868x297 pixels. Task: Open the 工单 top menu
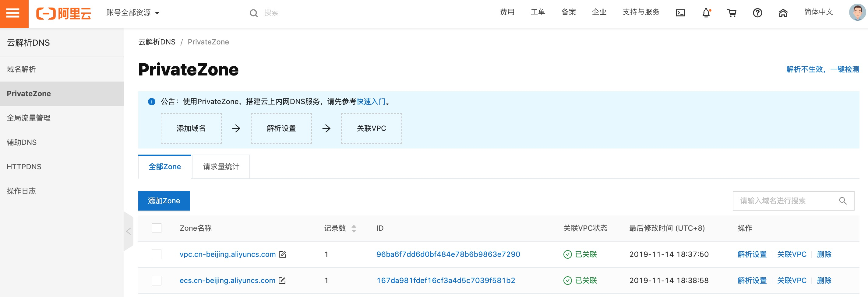(538, 12)
